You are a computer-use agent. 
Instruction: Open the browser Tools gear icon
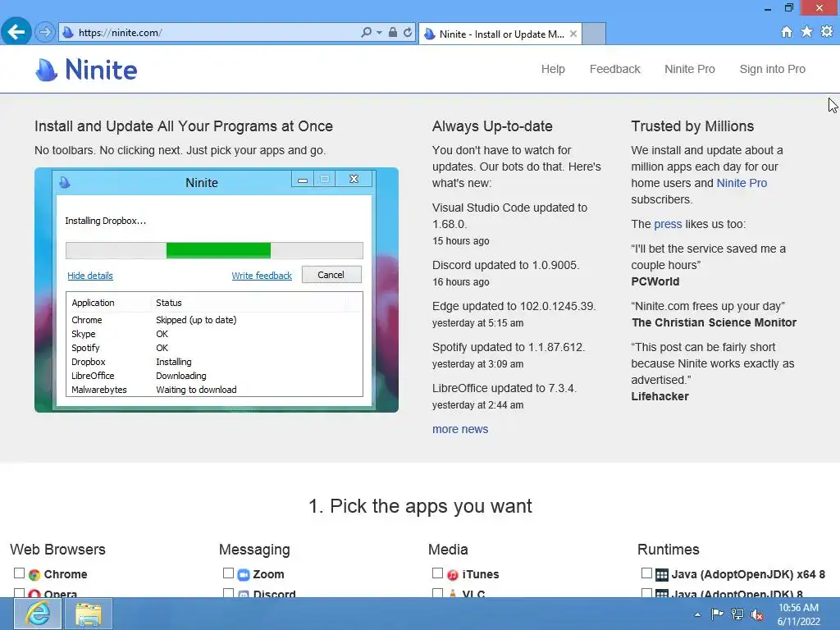[827, 32]
